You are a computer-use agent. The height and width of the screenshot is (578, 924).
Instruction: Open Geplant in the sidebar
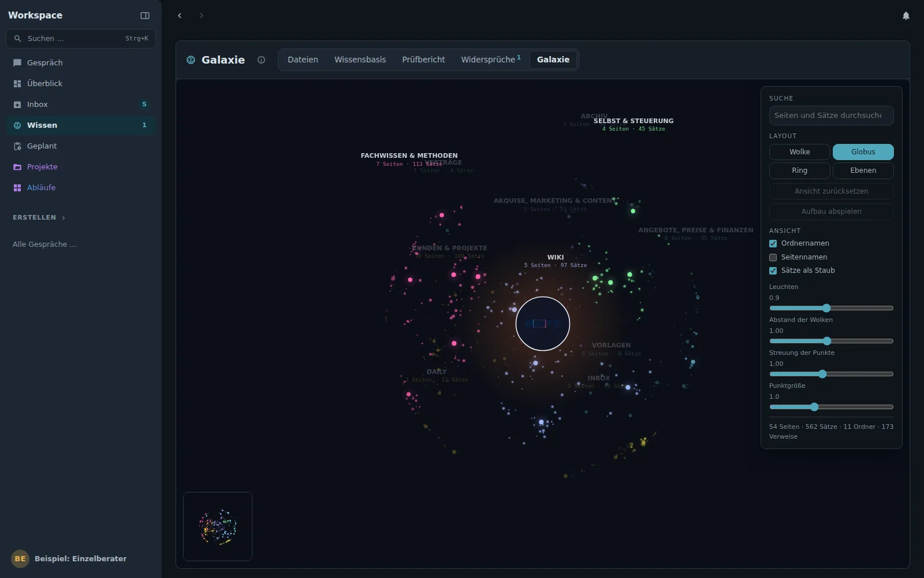81,146
